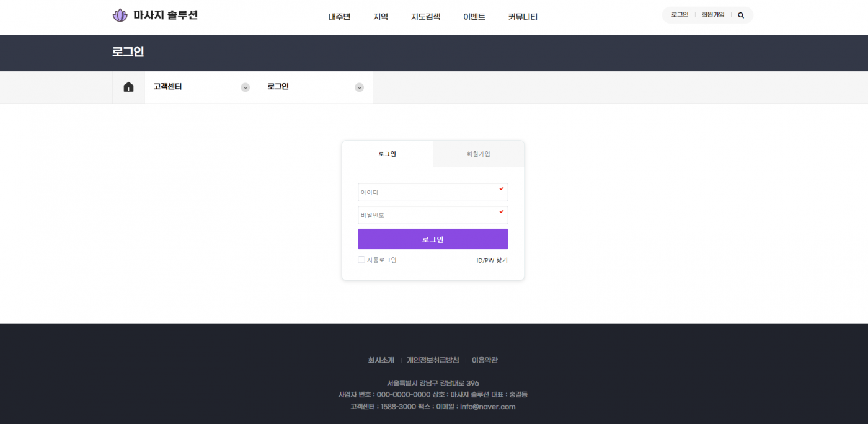Expand the 로그인 breadcrumb dropdown
The width and height of the screenshot is (868, 424).
click(359, 87)
